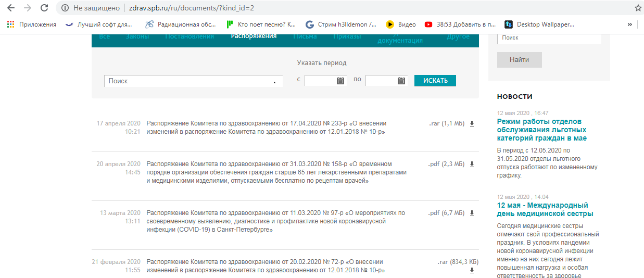Click download arrow for order № 72-р
The width and height of the screenshot is (644, 278).
coord(472,271)
